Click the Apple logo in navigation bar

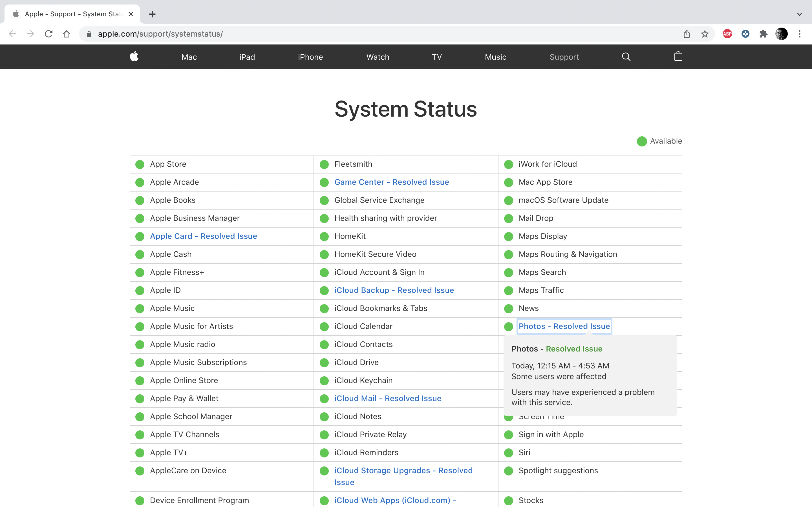pyautogui.click(x=134, y=56)
